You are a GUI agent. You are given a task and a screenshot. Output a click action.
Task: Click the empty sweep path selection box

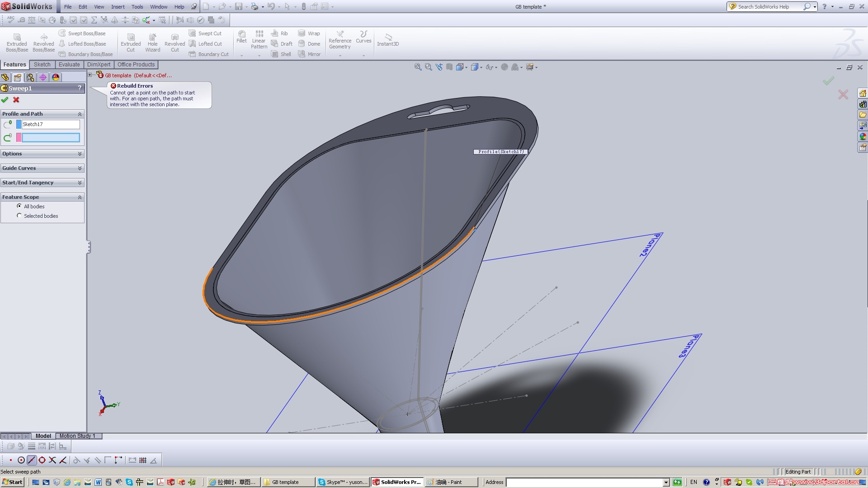tap(51, 137)
